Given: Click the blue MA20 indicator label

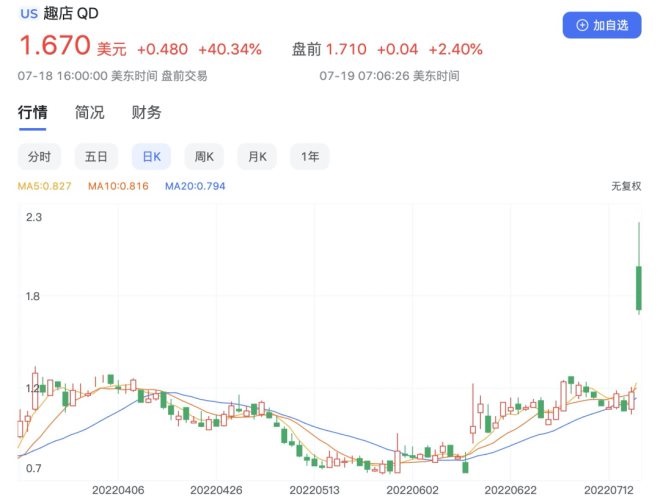Looking at the screenshot, I should [x=195, y=186].
